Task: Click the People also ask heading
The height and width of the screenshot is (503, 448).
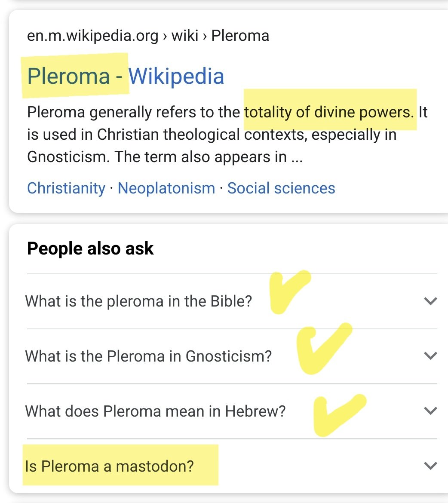Action: point(90,248)
